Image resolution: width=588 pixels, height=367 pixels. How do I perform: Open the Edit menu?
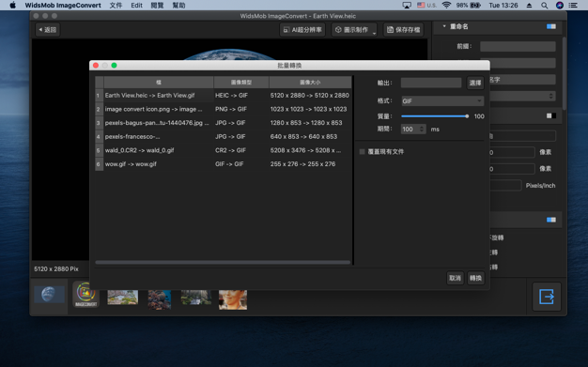(136, 6)
